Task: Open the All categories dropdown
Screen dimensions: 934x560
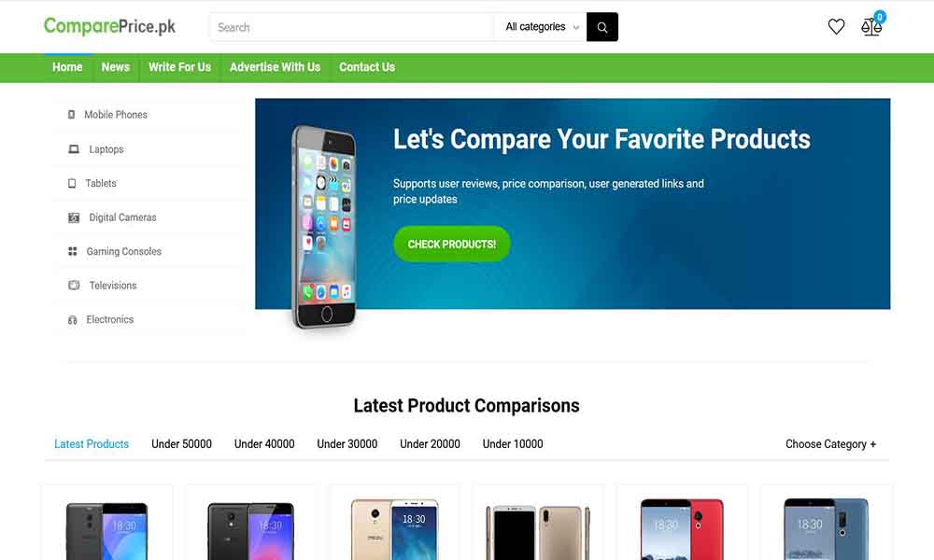Action: [x=542, y=27]
